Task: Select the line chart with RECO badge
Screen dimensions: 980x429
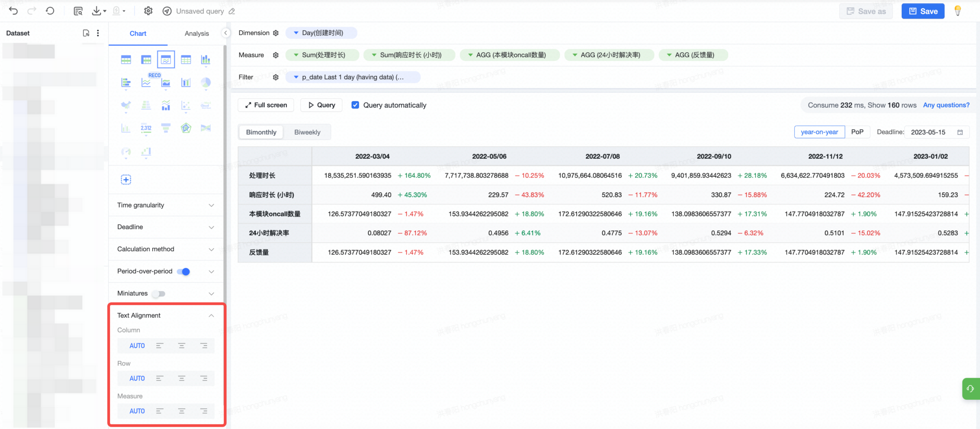Action: (x=146, y=83)
